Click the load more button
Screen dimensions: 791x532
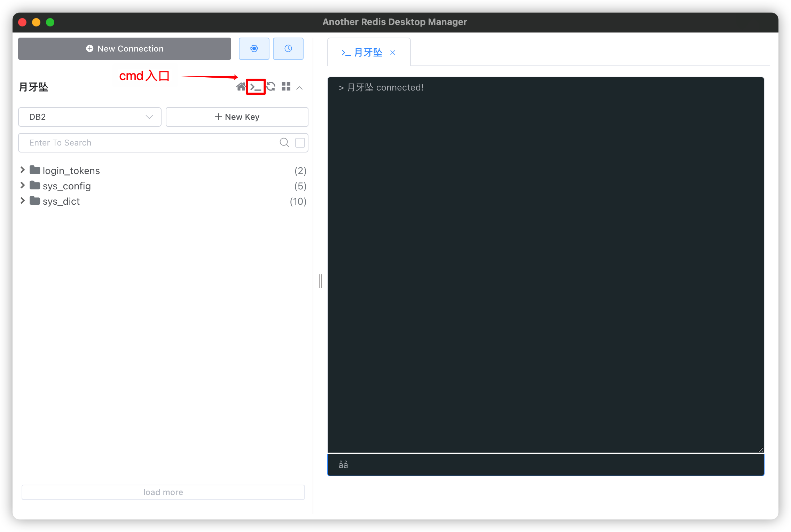click(x=163, y=492)
